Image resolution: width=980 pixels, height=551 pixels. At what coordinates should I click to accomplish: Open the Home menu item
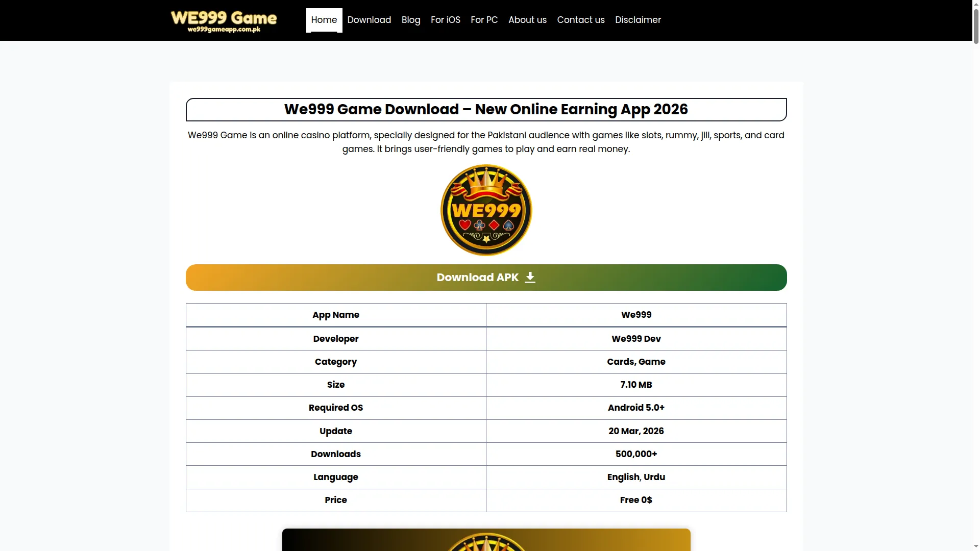click(x=324, y=20)
